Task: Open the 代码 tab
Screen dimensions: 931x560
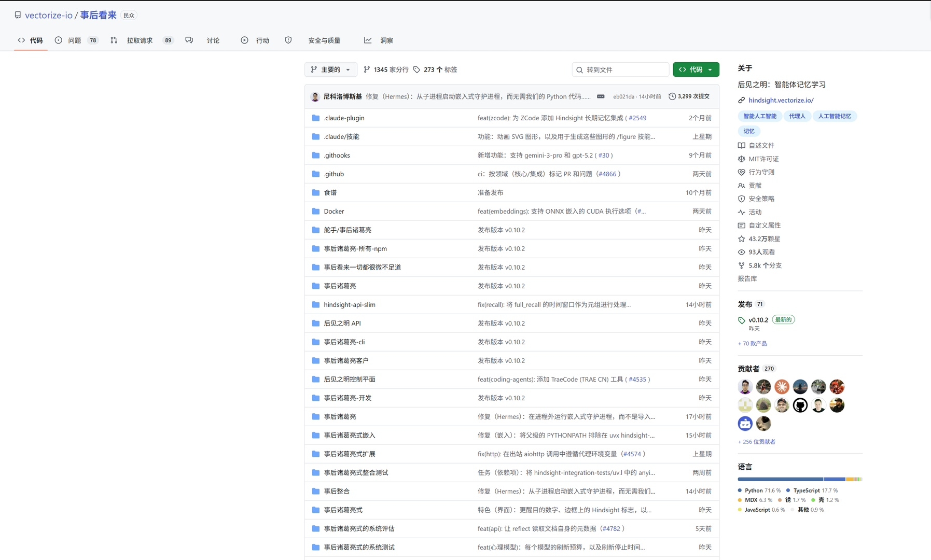Action: 31,40
